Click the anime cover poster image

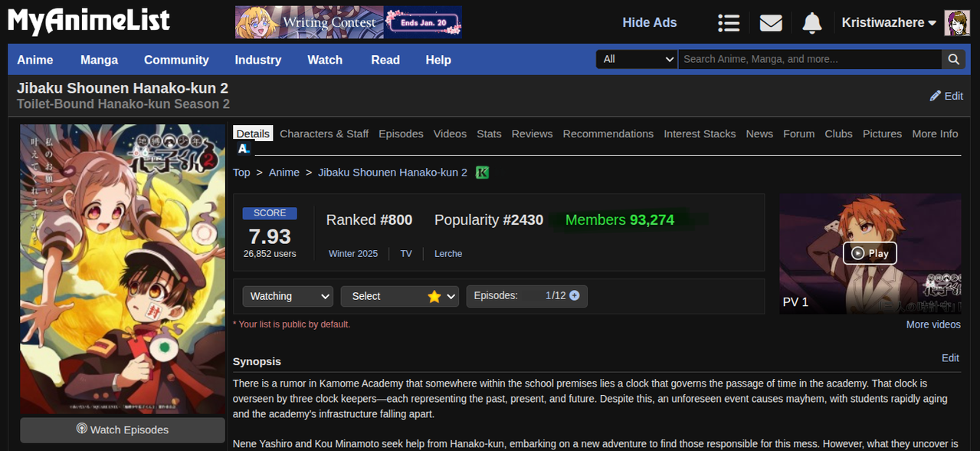point(123,269)
